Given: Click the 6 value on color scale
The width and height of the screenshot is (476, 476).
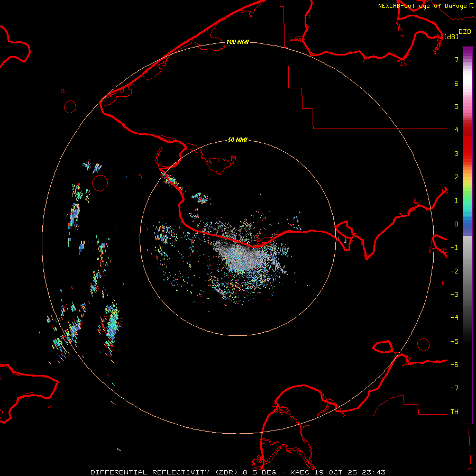Looking at the screenshot, I should click(456, 83).
